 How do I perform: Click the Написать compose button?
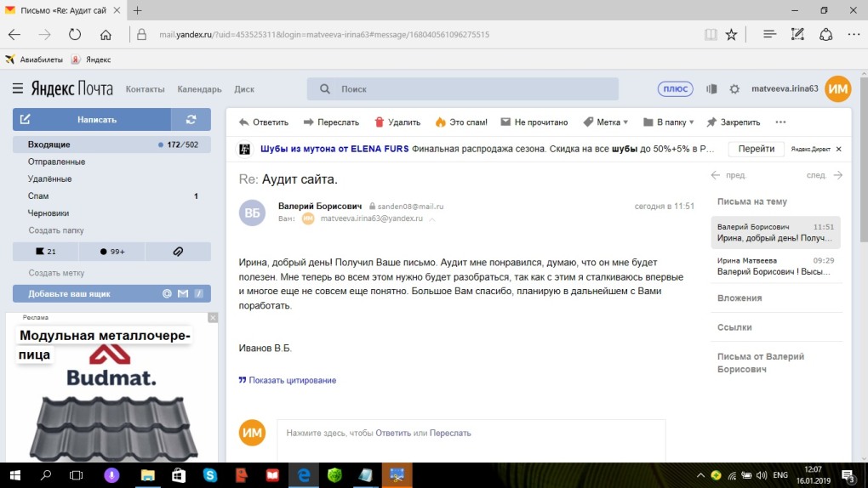point(92,120)
